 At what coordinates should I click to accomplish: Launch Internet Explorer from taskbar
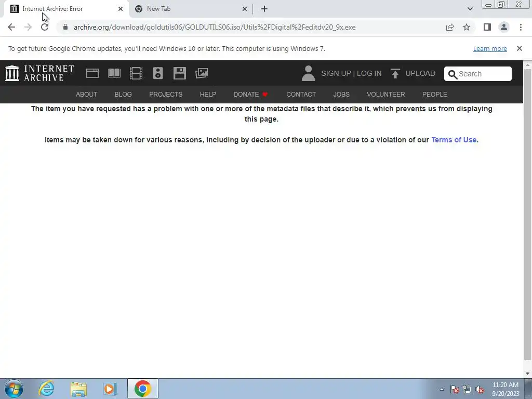(46, 389)
